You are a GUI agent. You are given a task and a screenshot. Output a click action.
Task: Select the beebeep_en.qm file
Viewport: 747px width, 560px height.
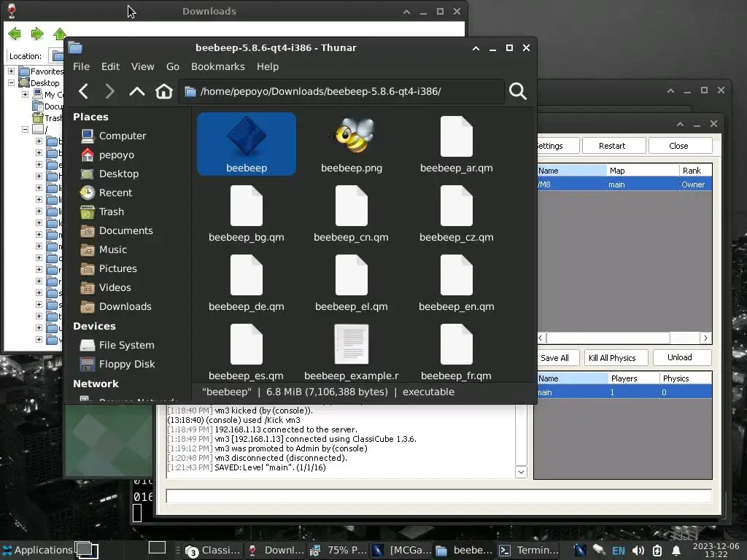(x=457, y=283)
